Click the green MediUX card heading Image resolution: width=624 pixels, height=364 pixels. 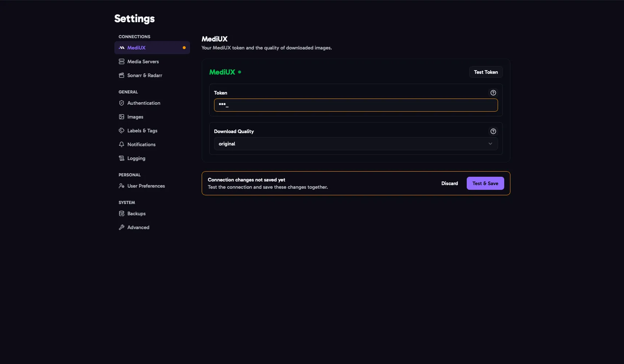point(222,72)
